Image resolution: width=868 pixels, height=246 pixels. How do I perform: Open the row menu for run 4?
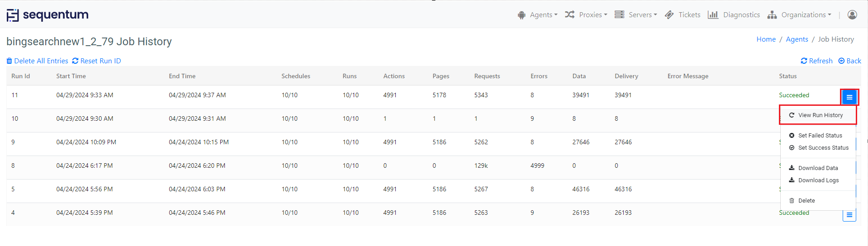click(x=849, y=215)
